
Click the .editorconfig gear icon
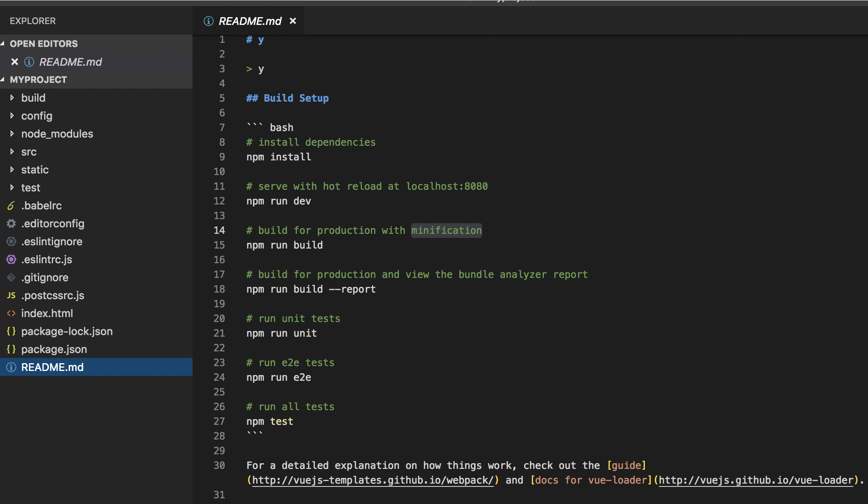[11, 224]
